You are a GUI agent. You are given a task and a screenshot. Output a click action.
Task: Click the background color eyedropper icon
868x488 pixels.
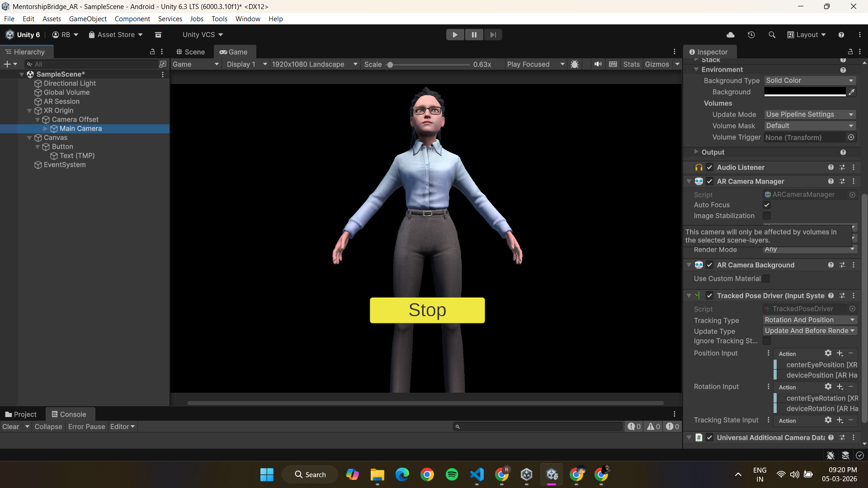click(x=852, y=92)
